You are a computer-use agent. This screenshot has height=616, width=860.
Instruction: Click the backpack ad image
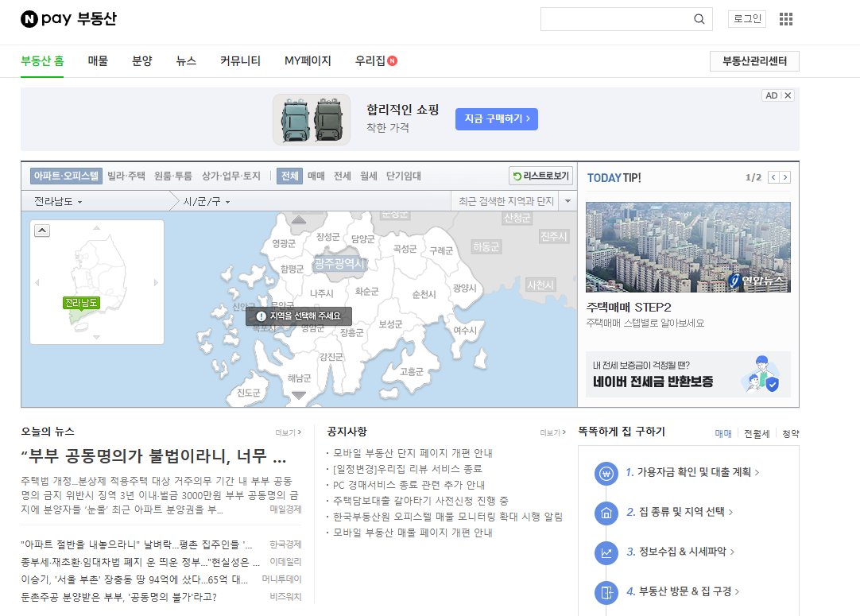point(312,119)
